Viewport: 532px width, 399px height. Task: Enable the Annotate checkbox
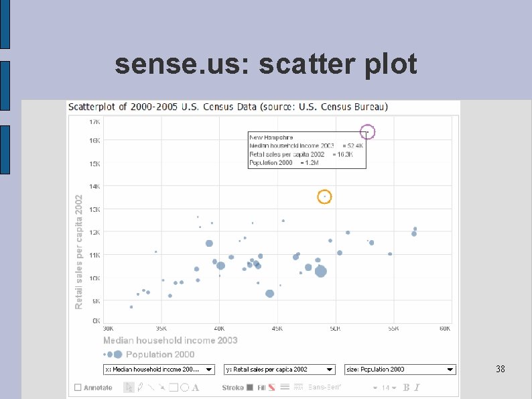point(78,387)
